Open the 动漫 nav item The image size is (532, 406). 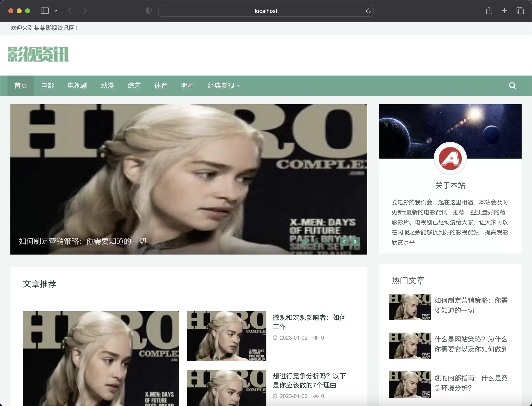(x=107, y=86)
